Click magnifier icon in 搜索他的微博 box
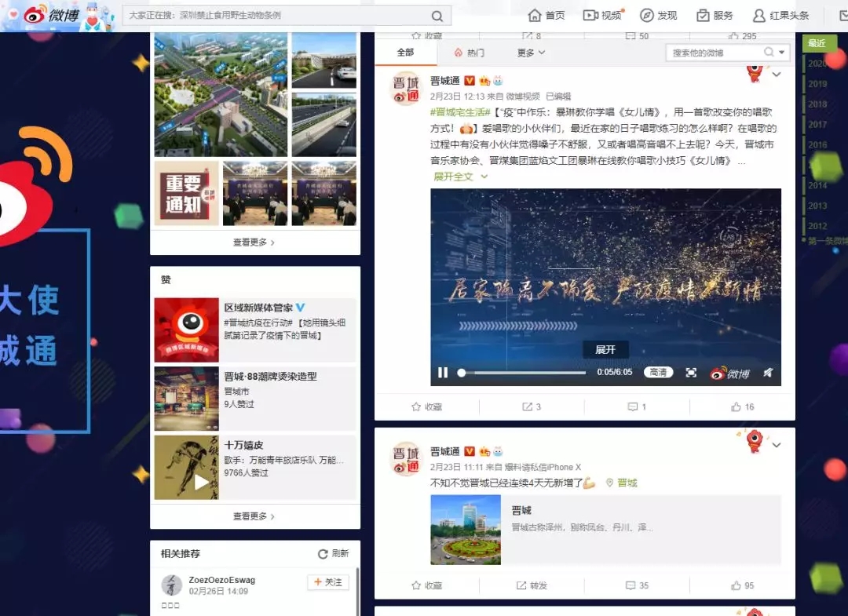Viewport: 848px width, 616px height. [x=769, y=53]
